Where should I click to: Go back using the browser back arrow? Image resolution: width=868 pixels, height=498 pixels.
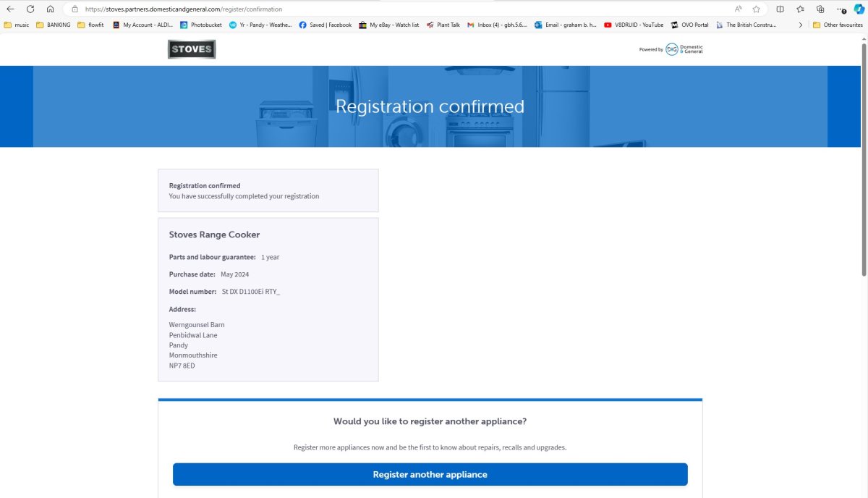pyautogui.click(x=10, y=9)
